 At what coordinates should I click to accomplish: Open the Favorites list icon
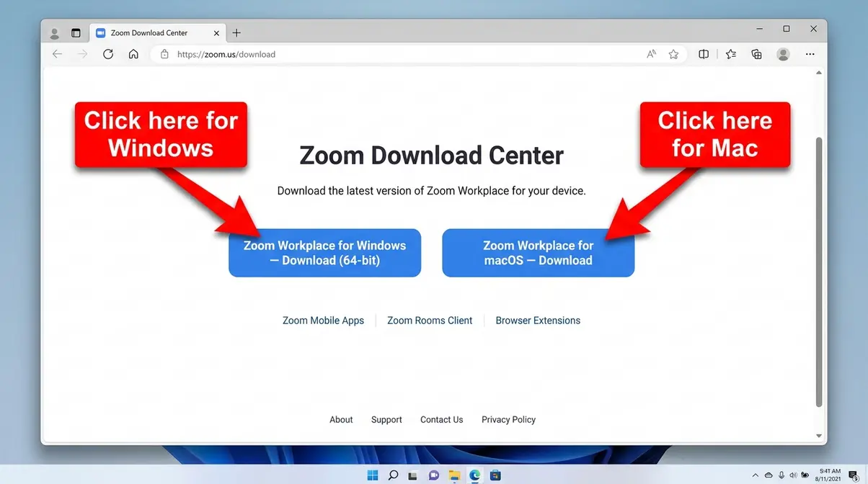pyautogui.click(x=731, y=54)
